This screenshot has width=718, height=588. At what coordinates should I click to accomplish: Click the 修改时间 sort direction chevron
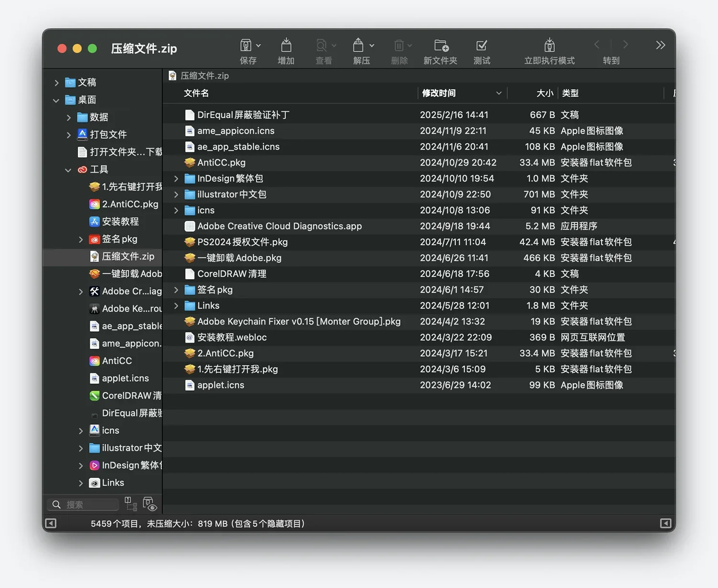point(499,93)
